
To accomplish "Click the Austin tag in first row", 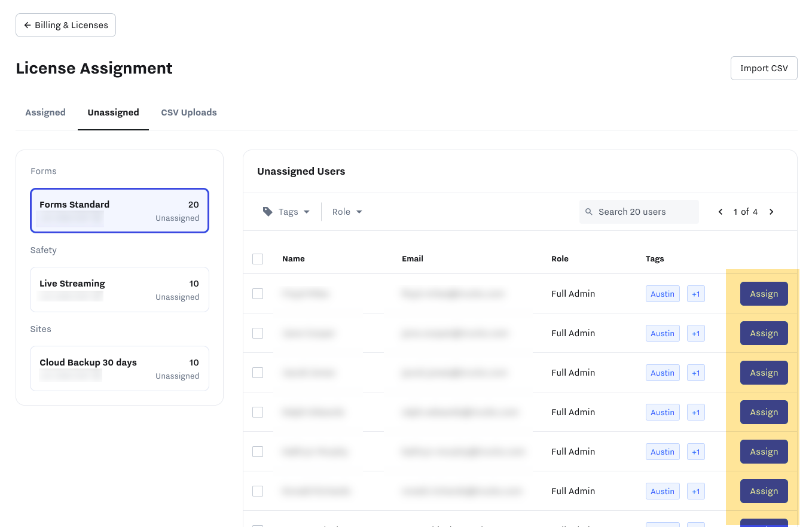I will [663, 294].
